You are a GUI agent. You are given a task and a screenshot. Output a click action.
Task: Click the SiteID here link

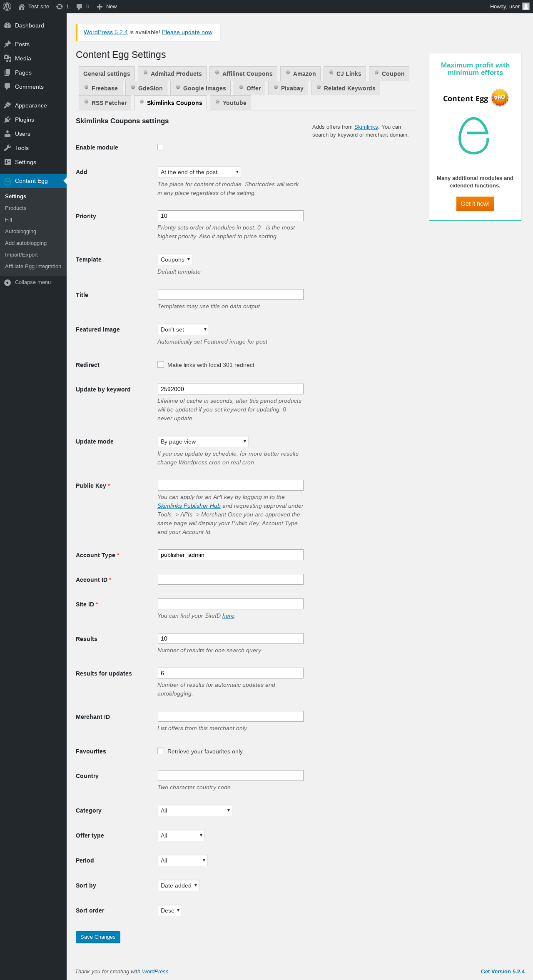[228, 616]
